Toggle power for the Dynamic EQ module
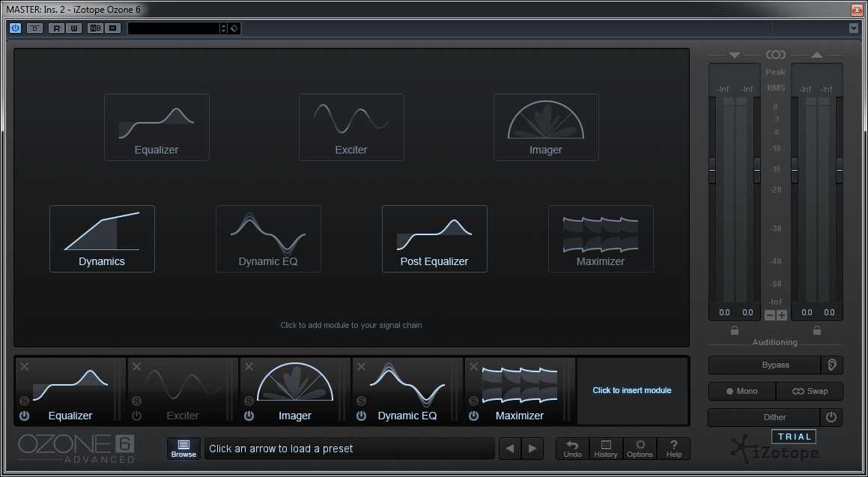The width and height of the screenshot is (868, 477). point(362,416)
